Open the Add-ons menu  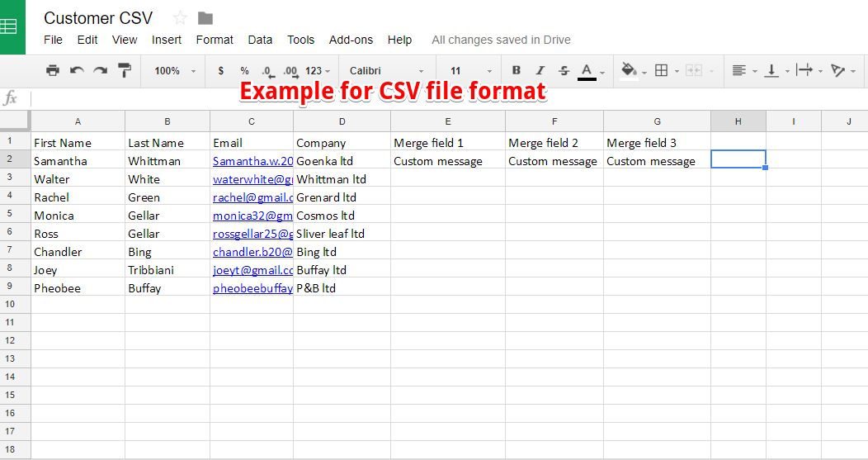point(351,40)
